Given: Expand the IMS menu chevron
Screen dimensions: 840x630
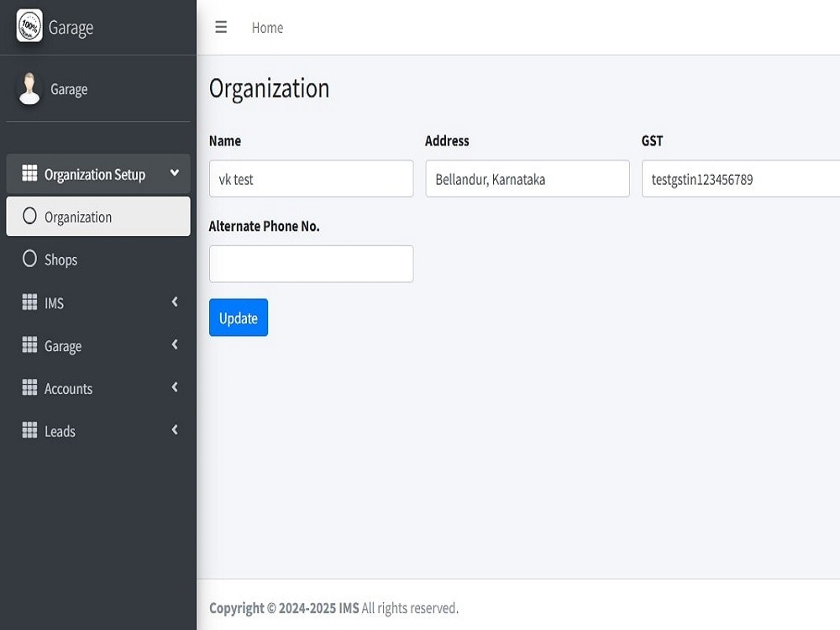Looking at the screenshot, I should [x=175, y=302].
